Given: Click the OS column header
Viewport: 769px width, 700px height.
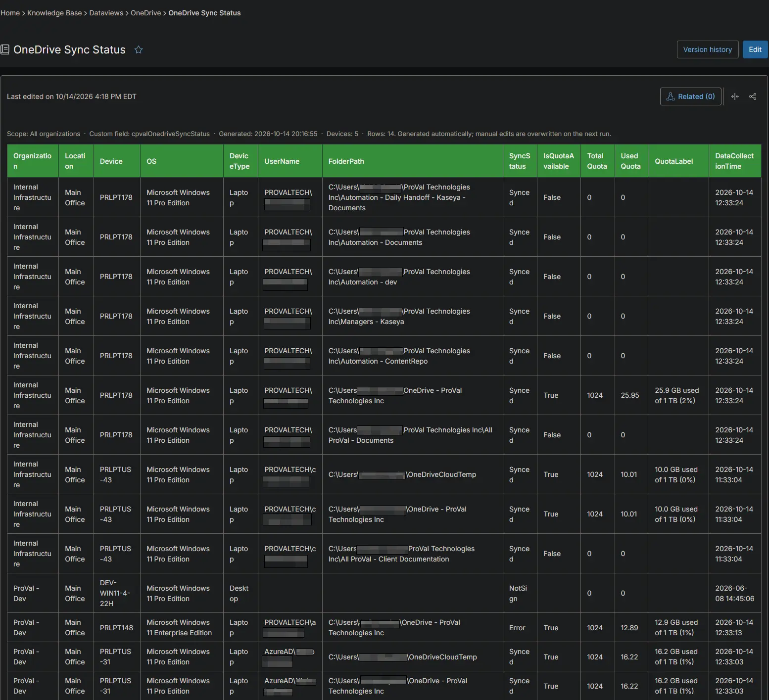Looking at the screenshot, I should pyautogui.click(x=182, y=161).
